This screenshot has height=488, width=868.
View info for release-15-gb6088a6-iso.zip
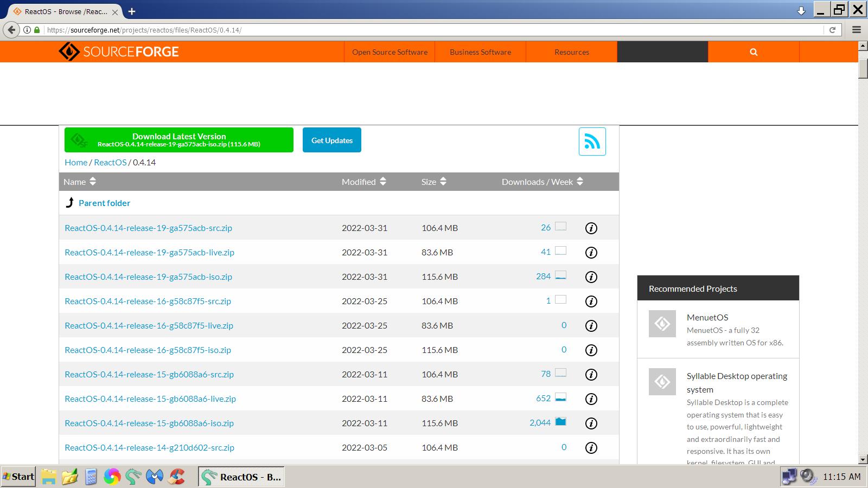[x=591, y=423]
